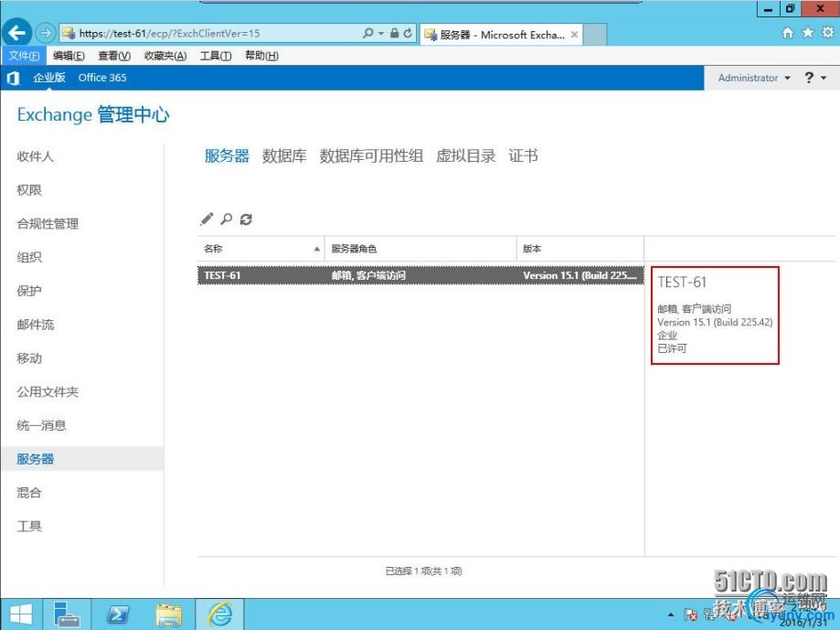Open browser Tools gear icon

click(x=828, y=33)
